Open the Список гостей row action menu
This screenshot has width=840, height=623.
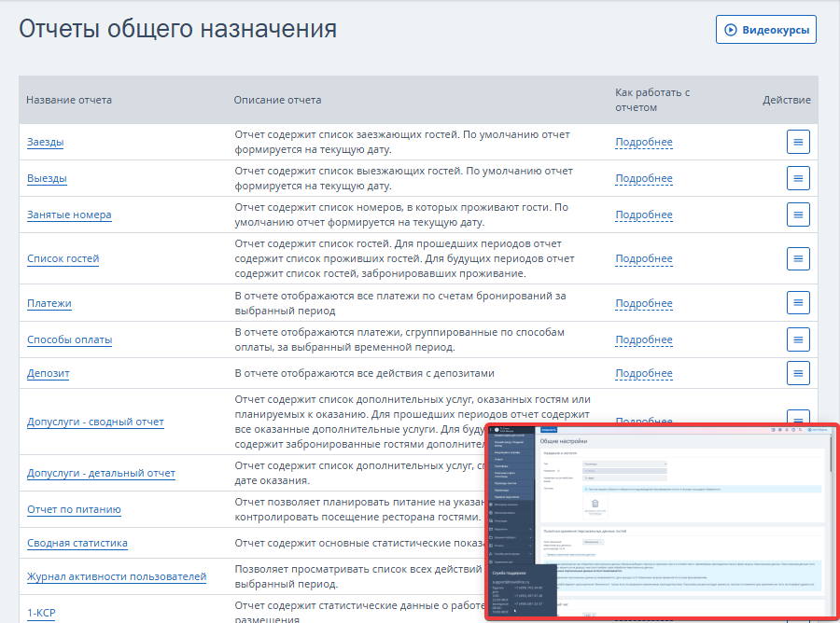coord(798,258)
